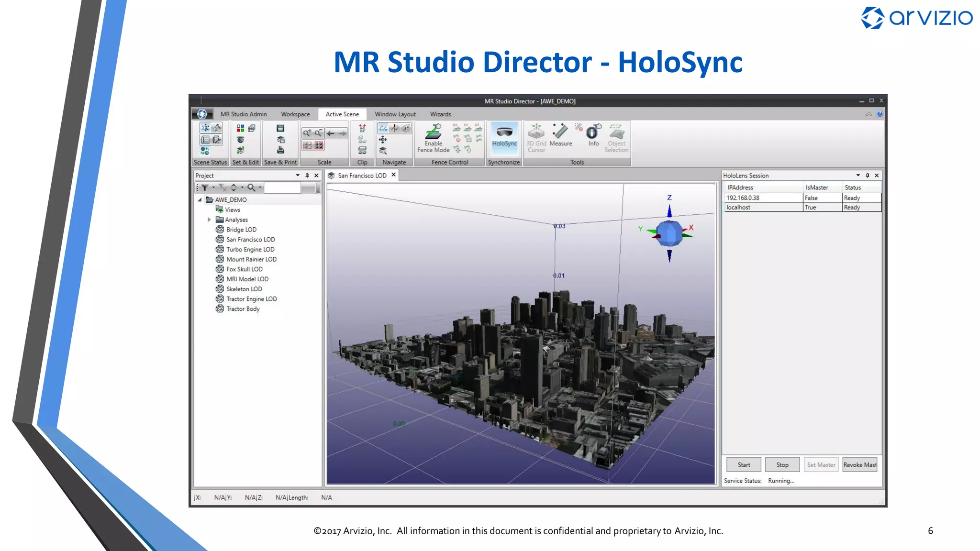The width and height of the screenshot is (980, 551).
Task: Pin the Project panel
Action: tap(307, 176)
